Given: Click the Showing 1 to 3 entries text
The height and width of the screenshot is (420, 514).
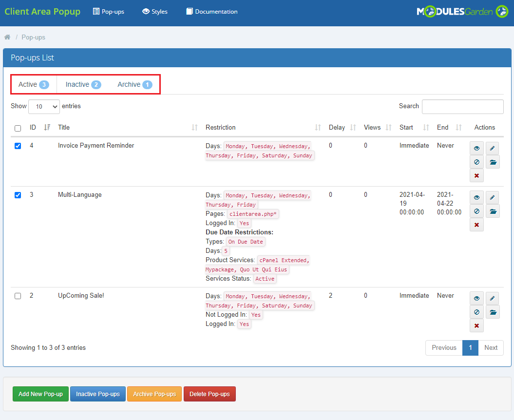Looking at the screenshot, I should tap(48, 347).
